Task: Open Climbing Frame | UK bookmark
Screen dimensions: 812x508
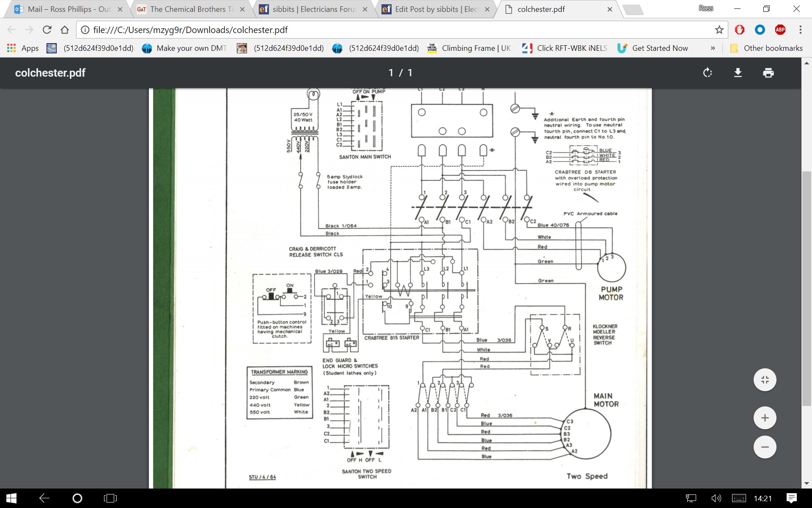Action: pos(469,48)
